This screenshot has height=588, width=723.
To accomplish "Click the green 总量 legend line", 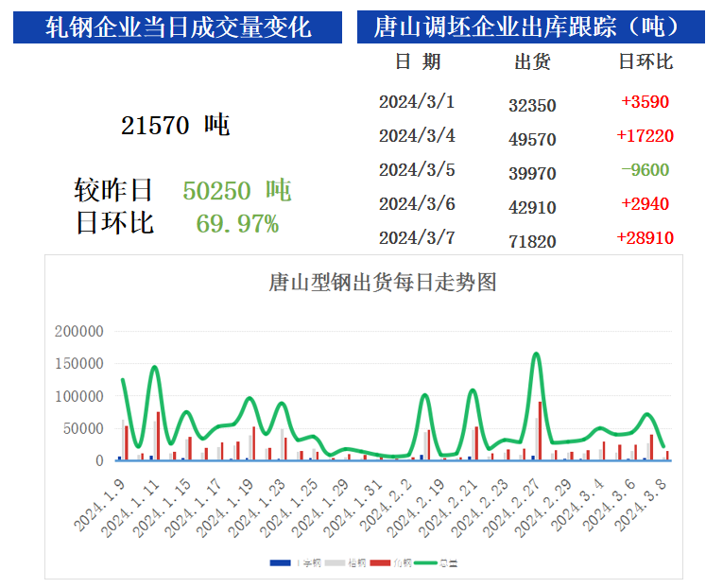I will coord(427,563).
